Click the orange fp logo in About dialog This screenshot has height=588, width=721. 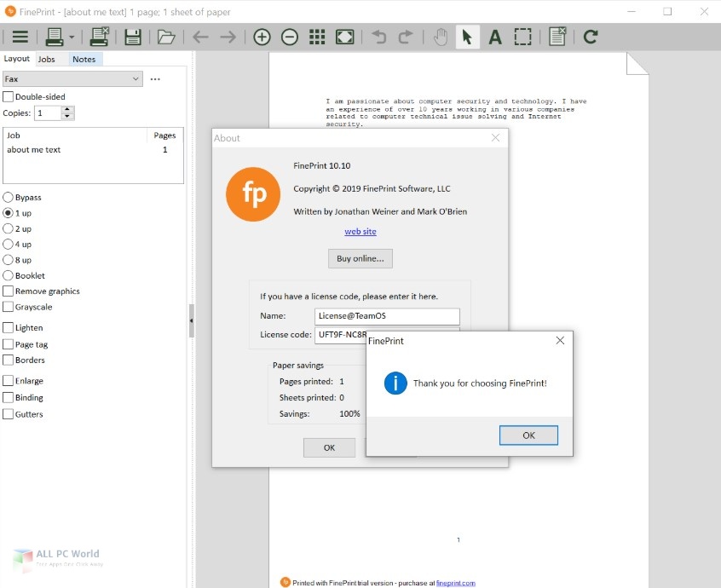click(253, 194)
